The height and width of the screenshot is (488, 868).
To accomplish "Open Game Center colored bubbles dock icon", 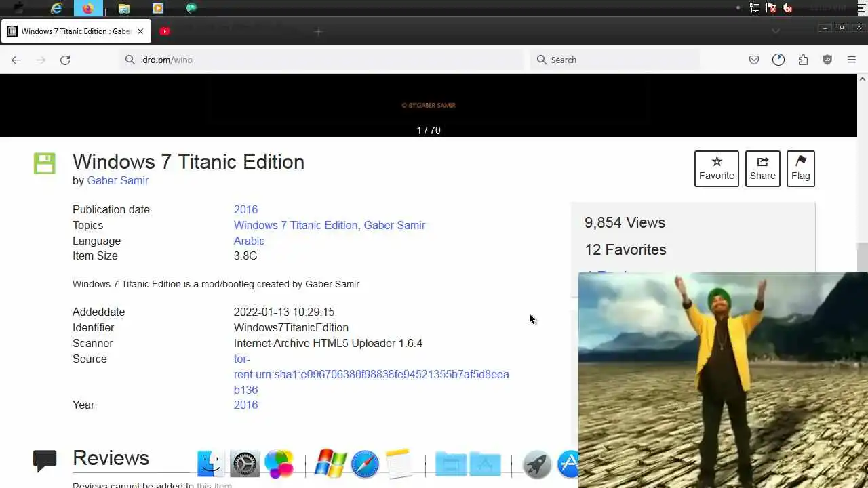I will pos(279,464).
